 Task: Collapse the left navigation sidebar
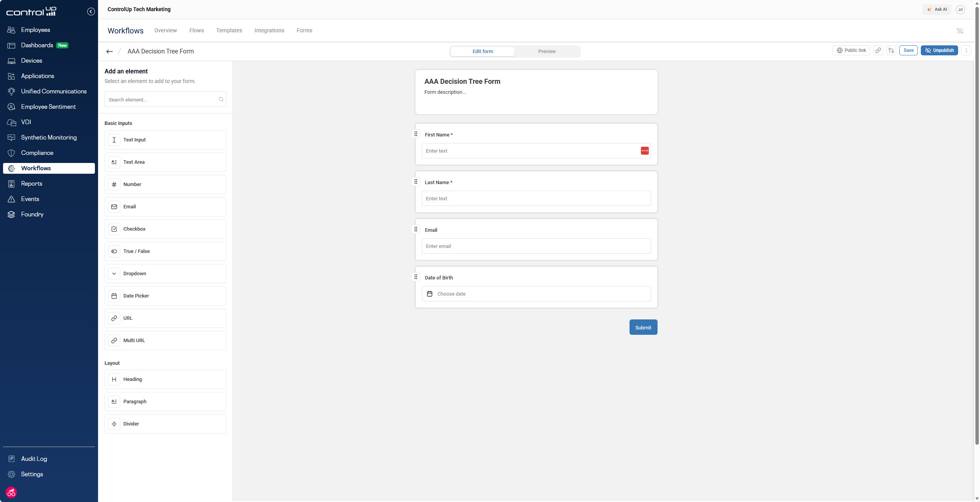[91, 12]
